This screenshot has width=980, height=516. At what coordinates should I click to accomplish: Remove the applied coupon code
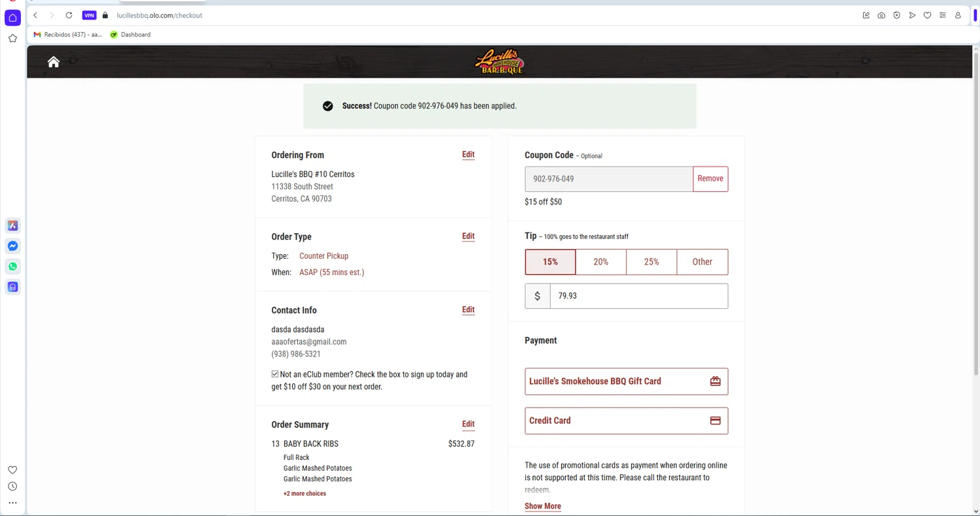point(710,179)
